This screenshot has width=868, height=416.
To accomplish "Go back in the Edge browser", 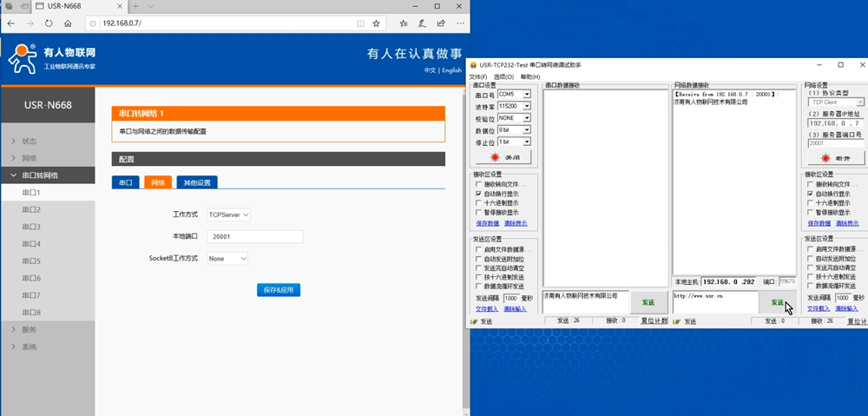I will [x=10, y=23].
